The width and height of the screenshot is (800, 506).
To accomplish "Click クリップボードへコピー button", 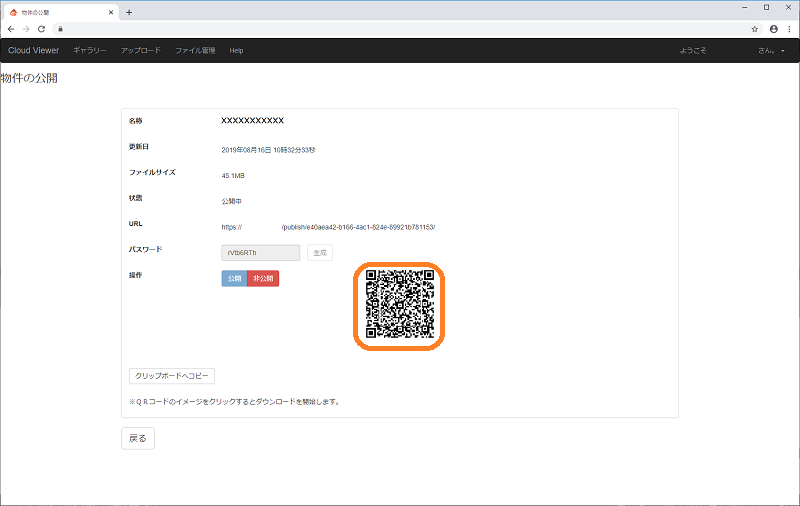I will 172,376.
